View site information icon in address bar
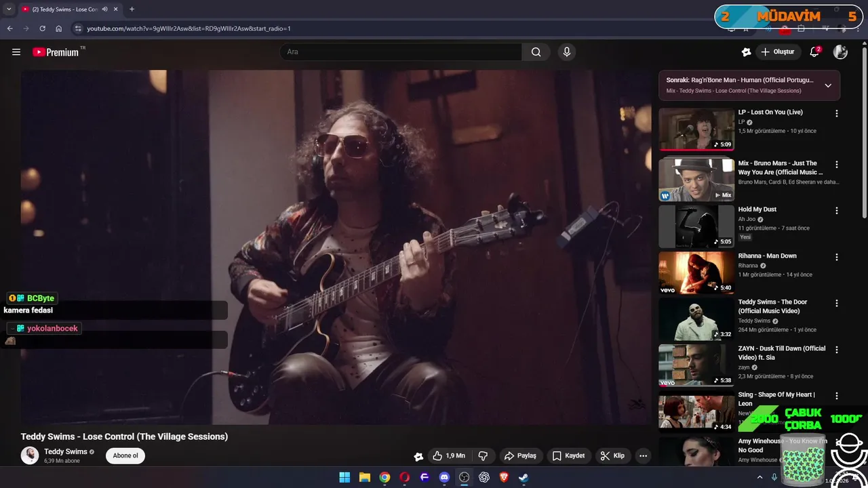Image resolution: width=868 pixels, height=488 pixels. click(x=78, y=28)
